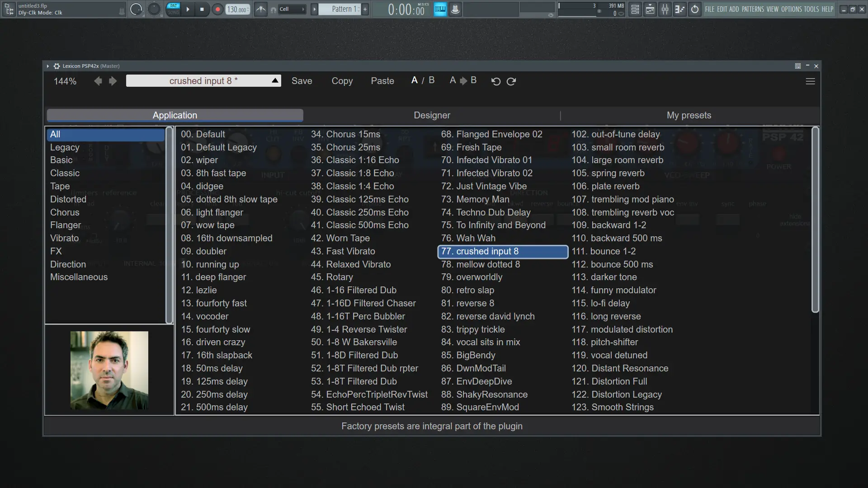The height and width of the screenshot is (488, 868).
Task: Click the Save button
Action: point(302,81)
